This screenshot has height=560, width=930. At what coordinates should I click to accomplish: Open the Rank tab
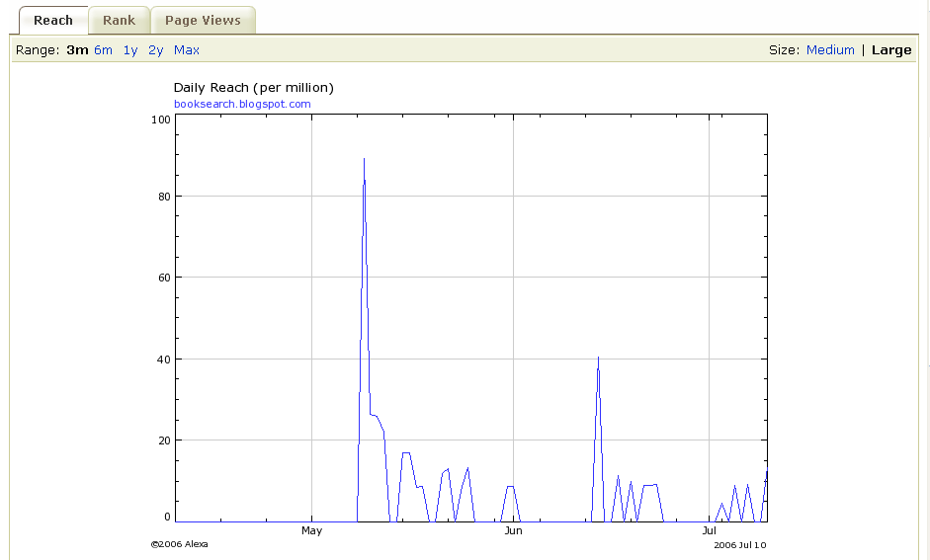point(119,21)
